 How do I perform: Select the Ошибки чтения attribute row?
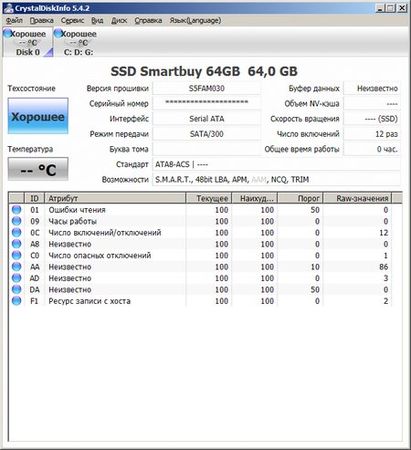pos(200,210)
